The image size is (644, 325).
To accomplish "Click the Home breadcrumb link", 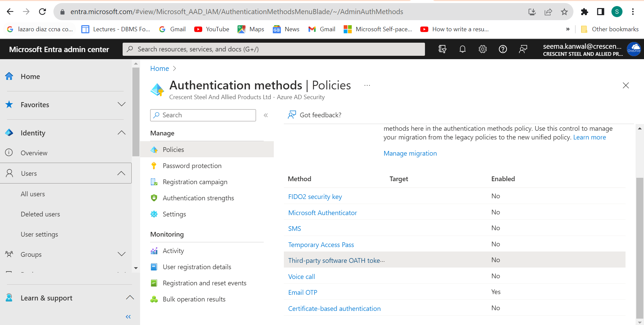I will 160,69.
